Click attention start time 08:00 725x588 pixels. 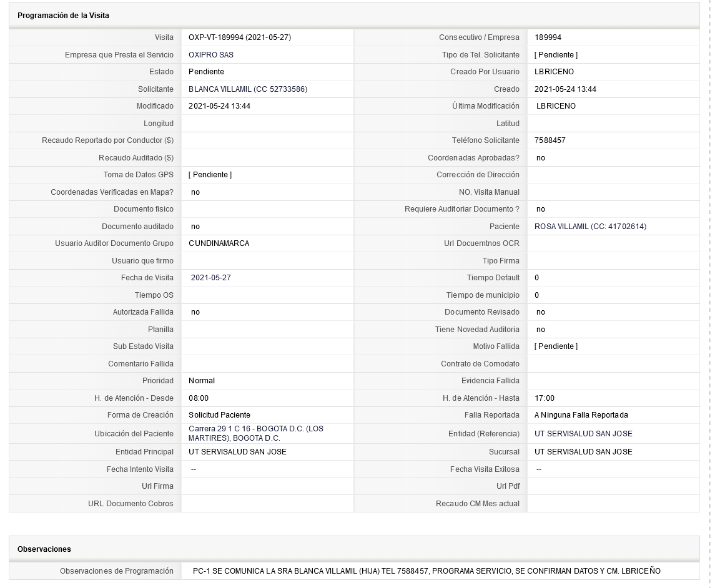[199, 398]
